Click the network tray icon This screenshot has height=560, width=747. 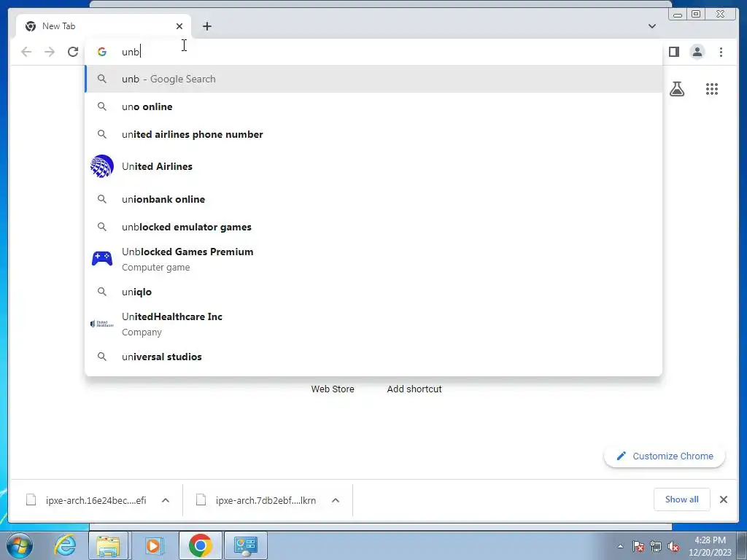tap(656, 546)
